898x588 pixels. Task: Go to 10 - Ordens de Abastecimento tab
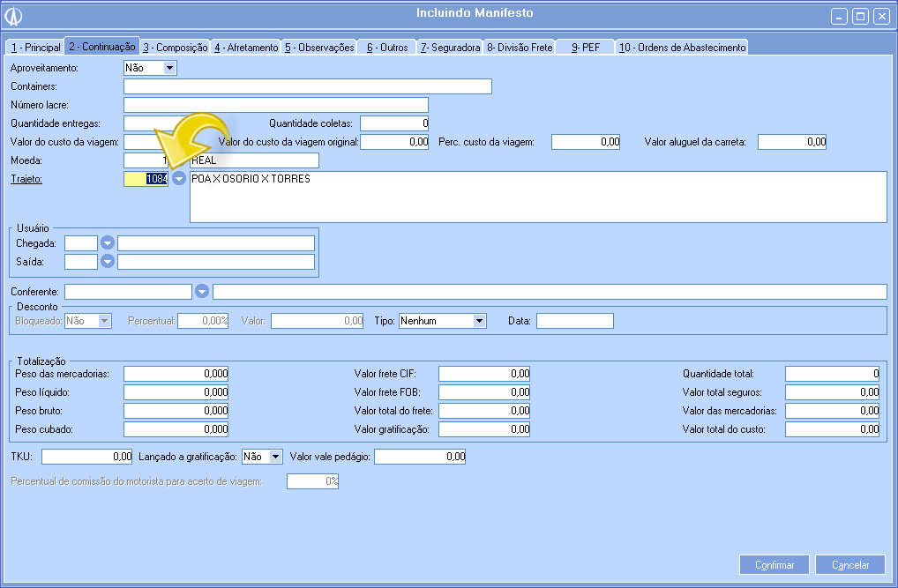[x=682, y=48]
